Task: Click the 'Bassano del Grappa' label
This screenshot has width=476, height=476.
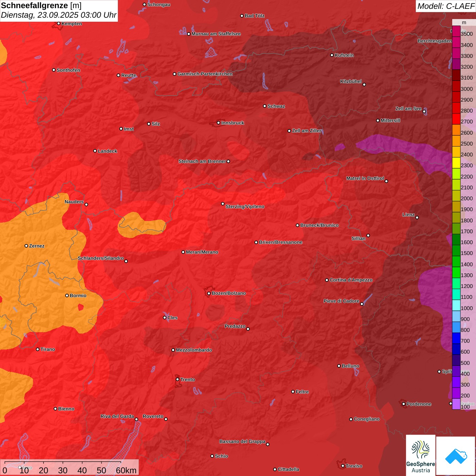Action: pyautogui.click(x=242, y=441)
